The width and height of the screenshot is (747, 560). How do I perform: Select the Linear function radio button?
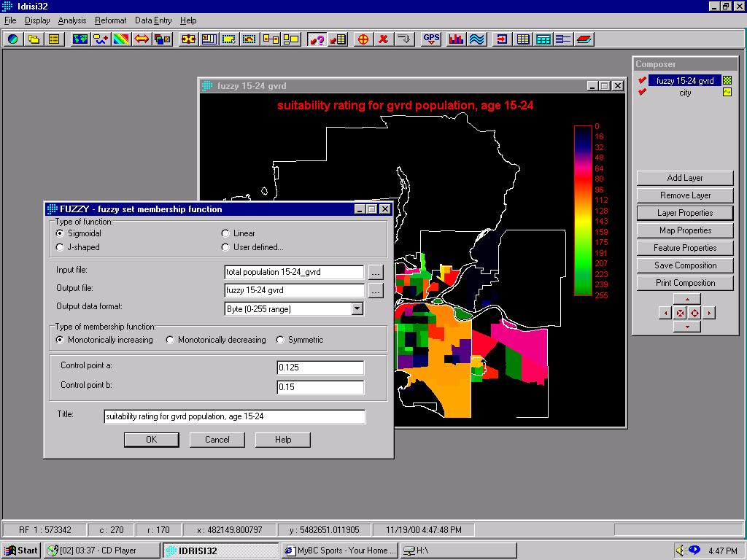[226, 233]
